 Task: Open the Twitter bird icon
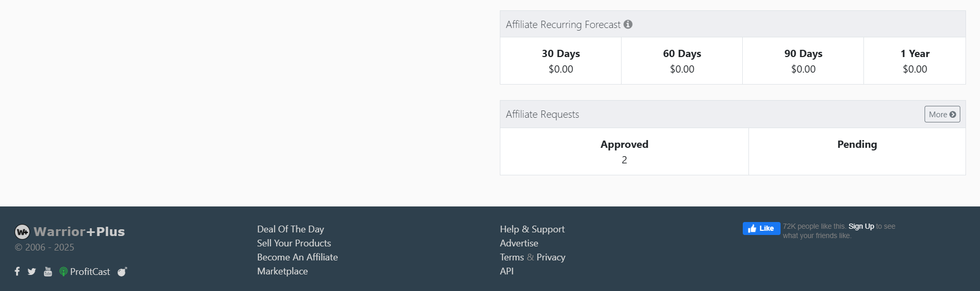pos(32,271)
